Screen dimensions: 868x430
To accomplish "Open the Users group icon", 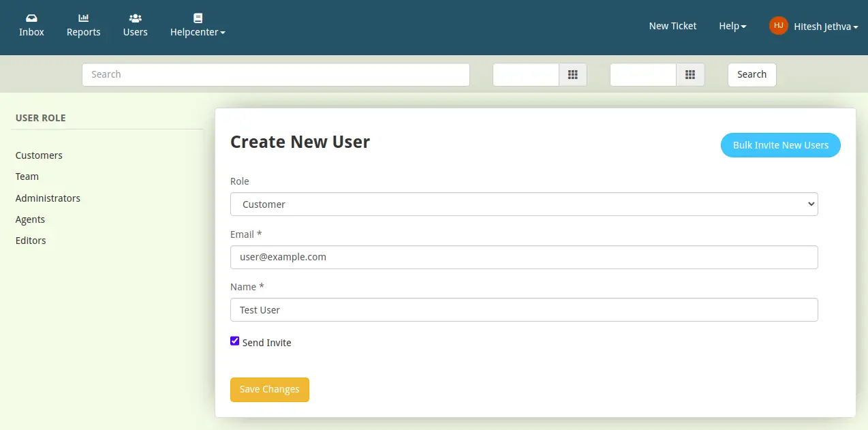I will pos(135,18).
